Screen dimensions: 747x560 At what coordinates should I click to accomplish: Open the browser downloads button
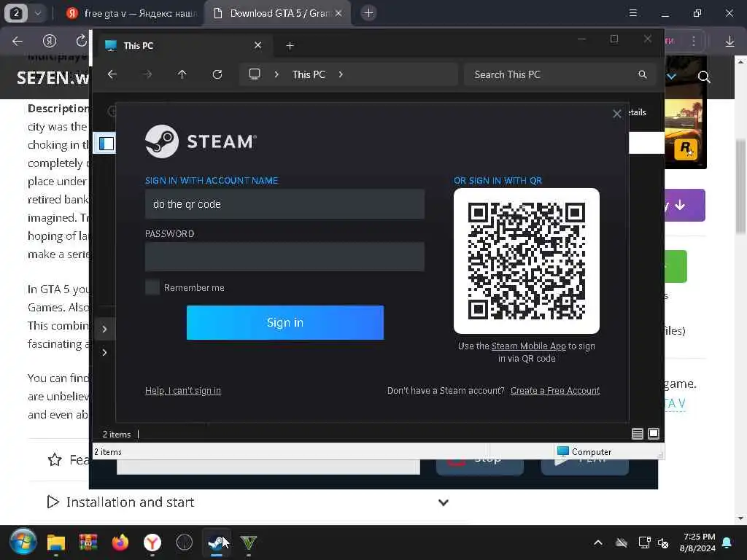click(729, 42)
